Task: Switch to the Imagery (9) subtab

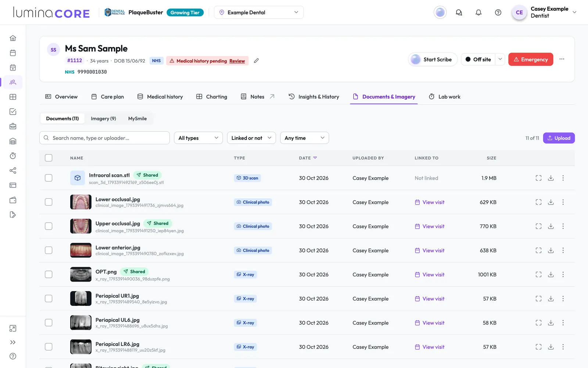Action: [x=103, y=118]
